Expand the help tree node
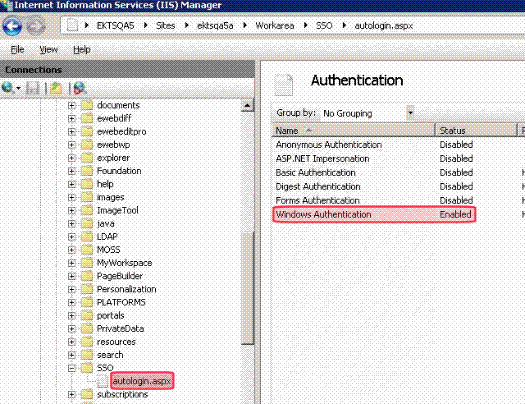525x404 pixels. tap(71, 184)
